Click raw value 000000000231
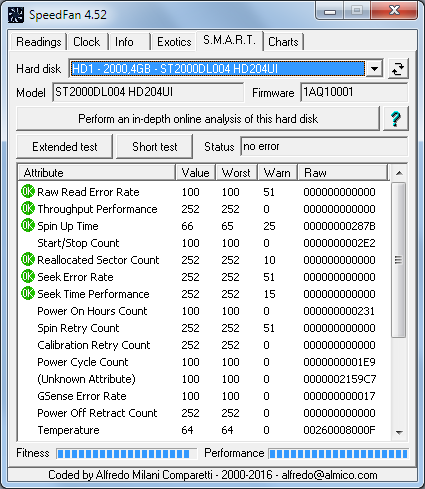 (339, 311)
